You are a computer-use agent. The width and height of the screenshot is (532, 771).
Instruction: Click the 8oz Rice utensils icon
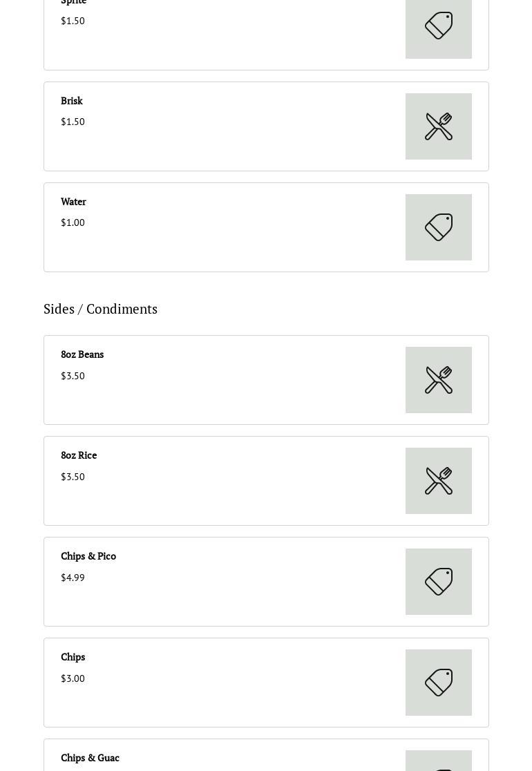point(439,481)
